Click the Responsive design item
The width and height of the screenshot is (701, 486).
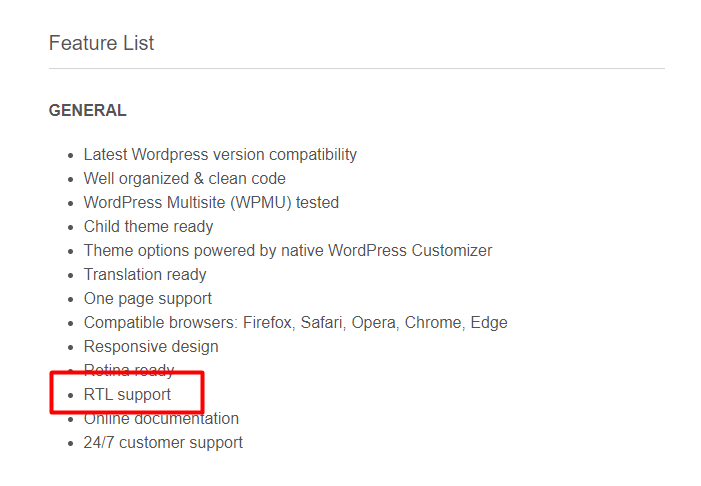tap(151, 347)
